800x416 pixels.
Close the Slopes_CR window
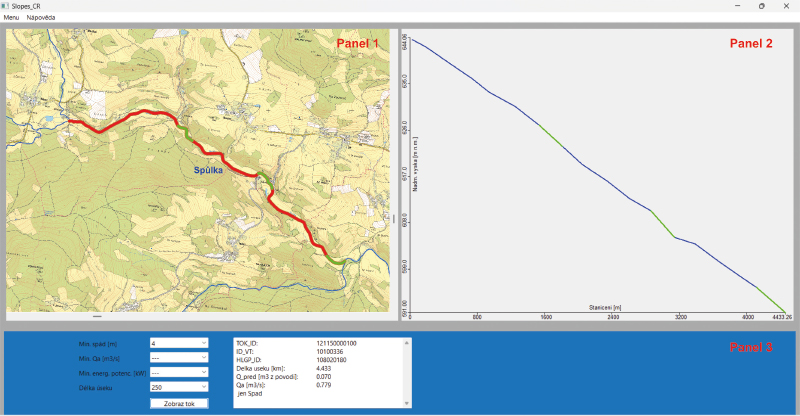pyautogui.click(x=787, y=6)
